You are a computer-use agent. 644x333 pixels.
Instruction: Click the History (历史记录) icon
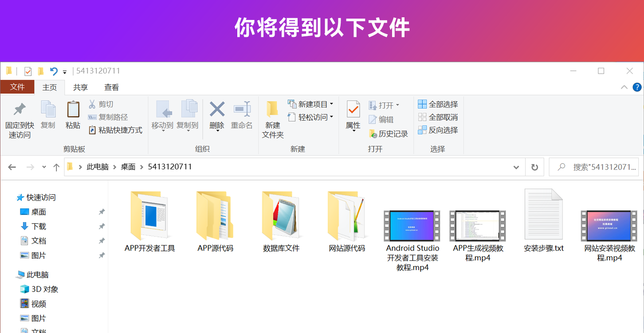(373, 134)
